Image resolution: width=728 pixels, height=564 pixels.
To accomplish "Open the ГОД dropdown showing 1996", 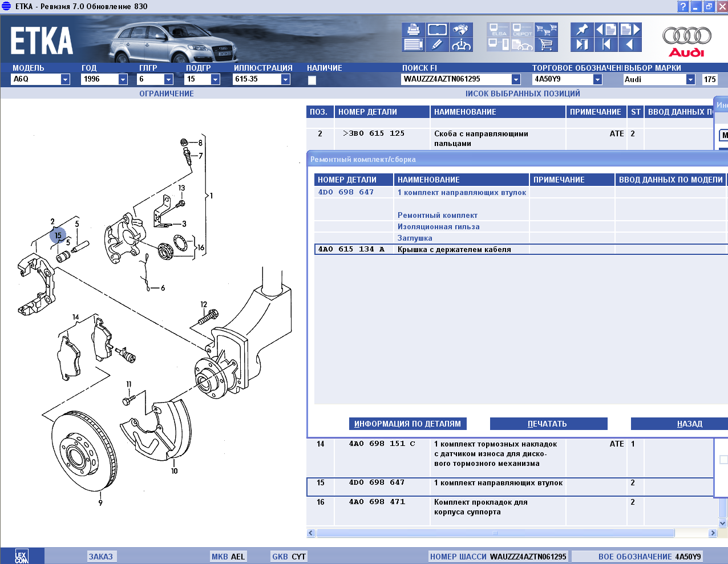I will pos(123,79).
